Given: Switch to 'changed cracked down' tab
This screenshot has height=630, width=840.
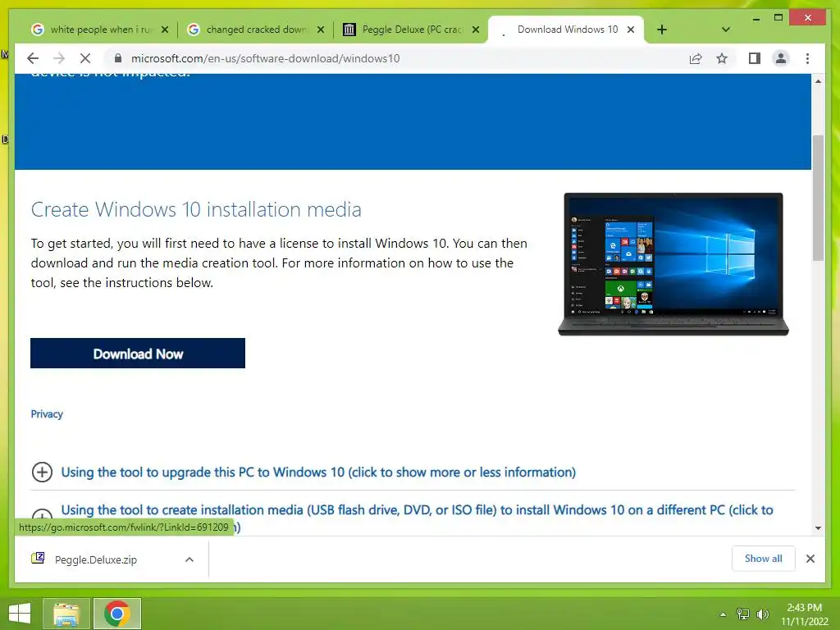Looking at the screenshot, I should tap(256, 30).
